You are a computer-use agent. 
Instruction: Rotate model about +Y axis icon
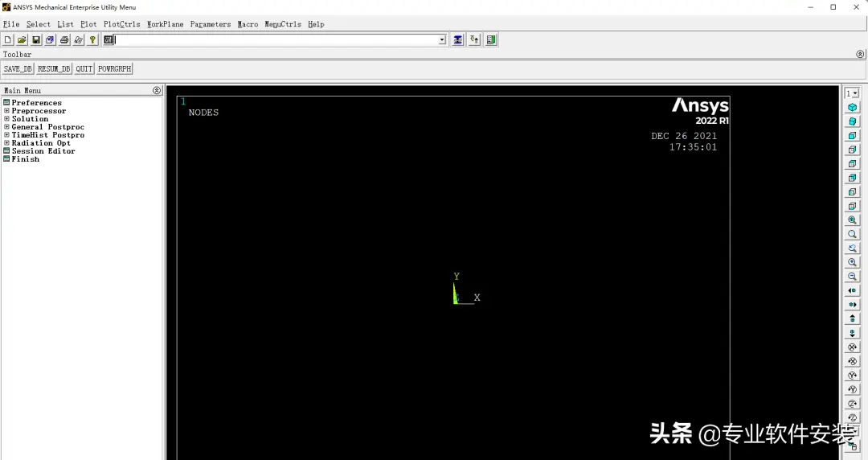pos(853,376)
